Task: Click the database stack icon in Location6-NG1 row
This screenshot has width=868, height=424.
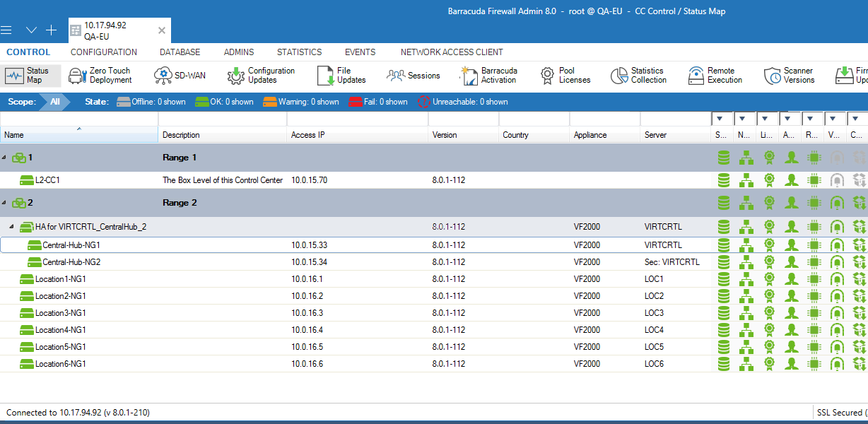Action: (723, 364)
